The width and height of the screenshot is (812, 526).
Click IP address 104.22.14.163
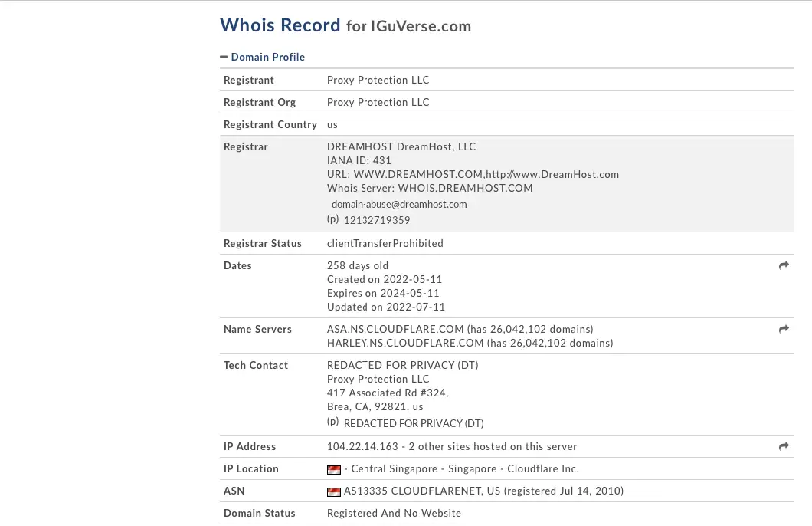(x=362, y=447)
